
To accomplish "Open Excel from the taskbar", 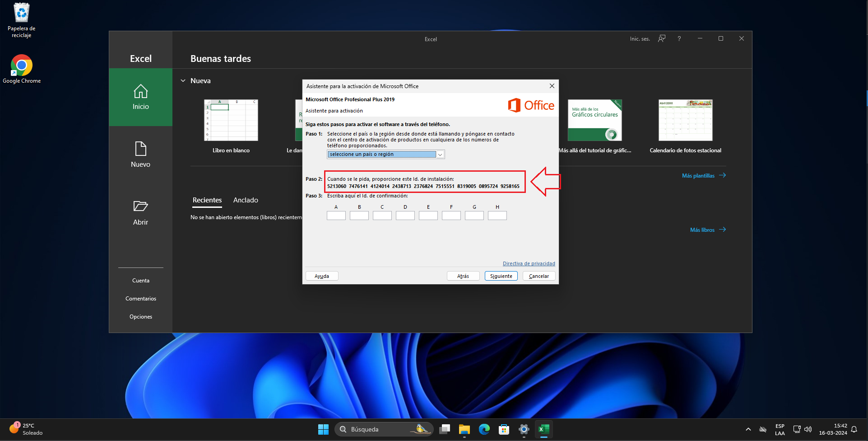I will [x=543, y=429].
